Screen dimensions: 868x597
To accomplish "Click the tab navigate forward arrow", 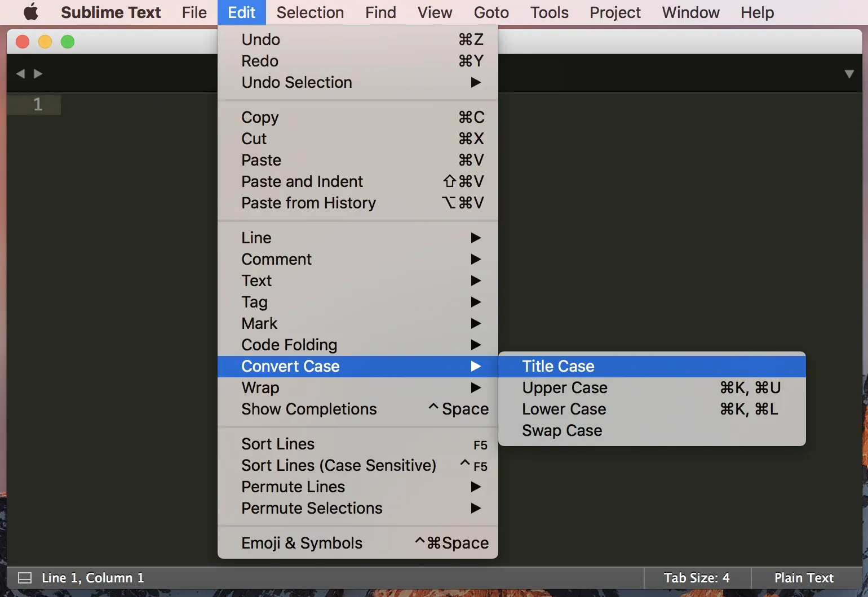I will pyautogui.click(x=38, y=74).
